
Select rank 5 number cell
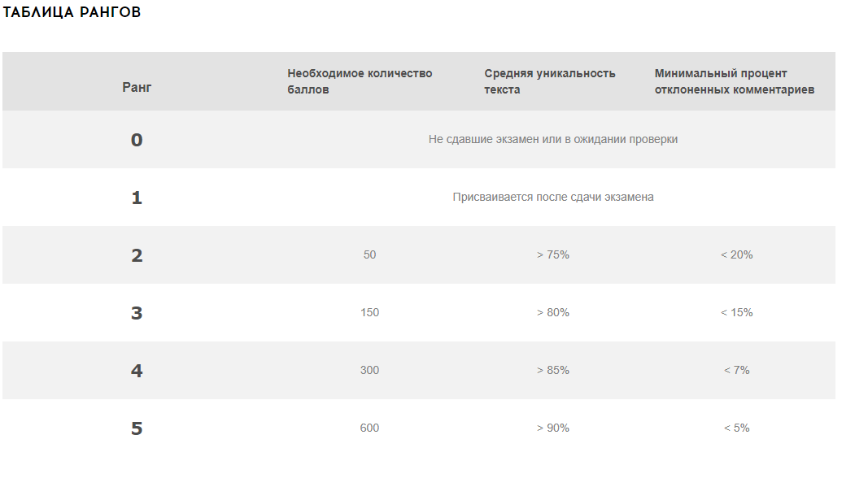[137, 428]
